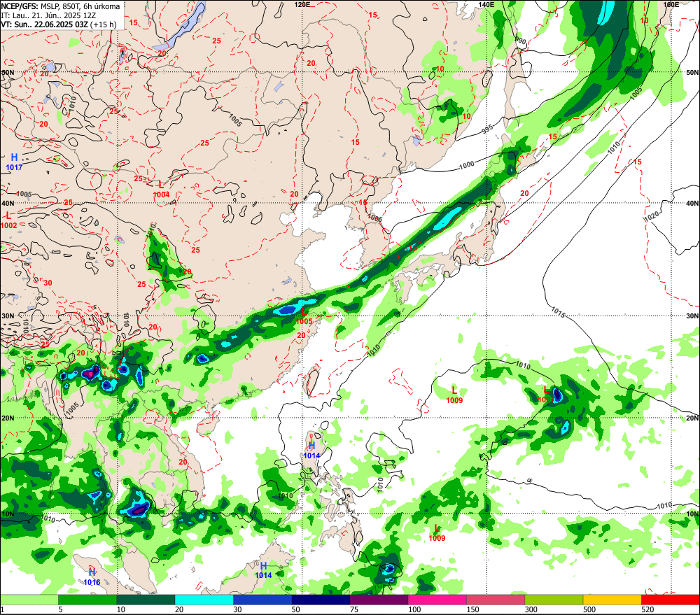The image size is (700, 615).
Task: Click the 140E longitude label
Action: (x=486, y=4)
